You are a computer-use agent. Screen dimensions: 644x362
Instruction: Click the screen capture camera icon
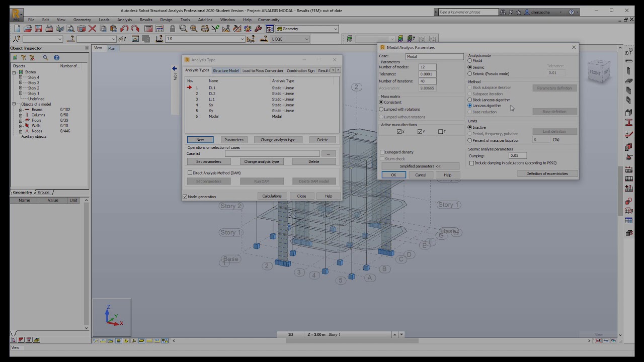pos(81,29)
